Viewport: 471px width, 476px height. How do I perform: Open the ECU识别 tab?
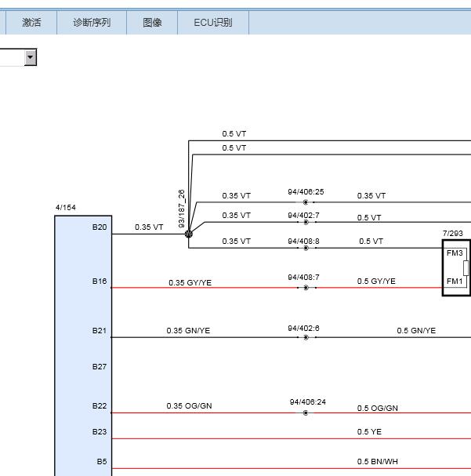point(213,23)
